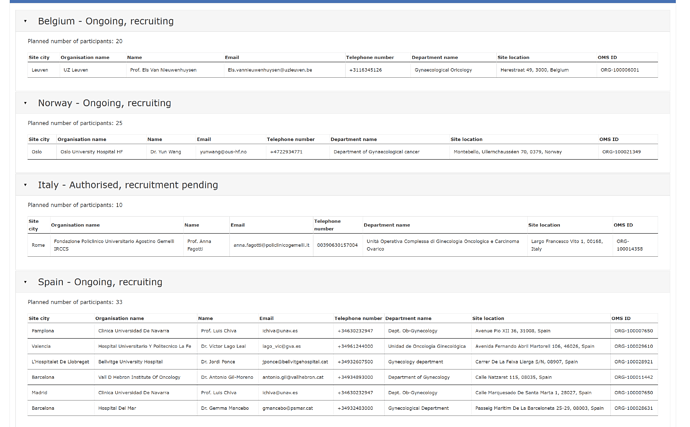Collapse the Belgium - Ongoing, recruiting section

[105, 21]
